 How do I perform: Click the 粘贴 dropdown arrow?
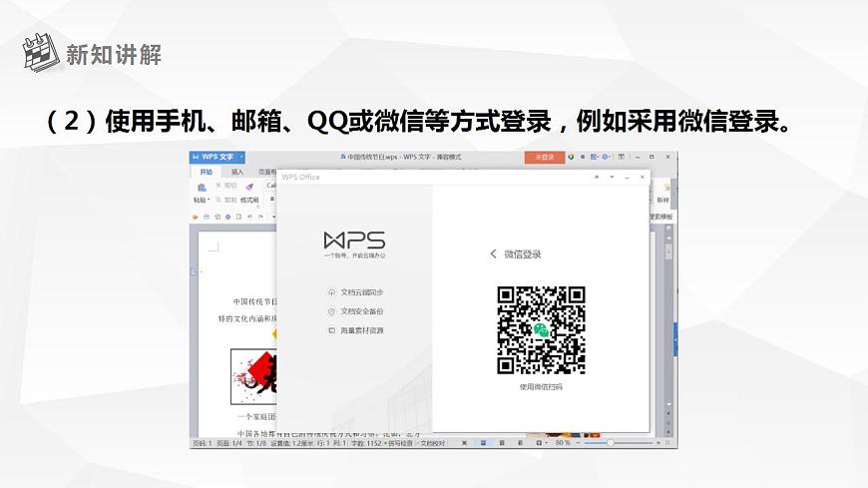tap(209, 200)
